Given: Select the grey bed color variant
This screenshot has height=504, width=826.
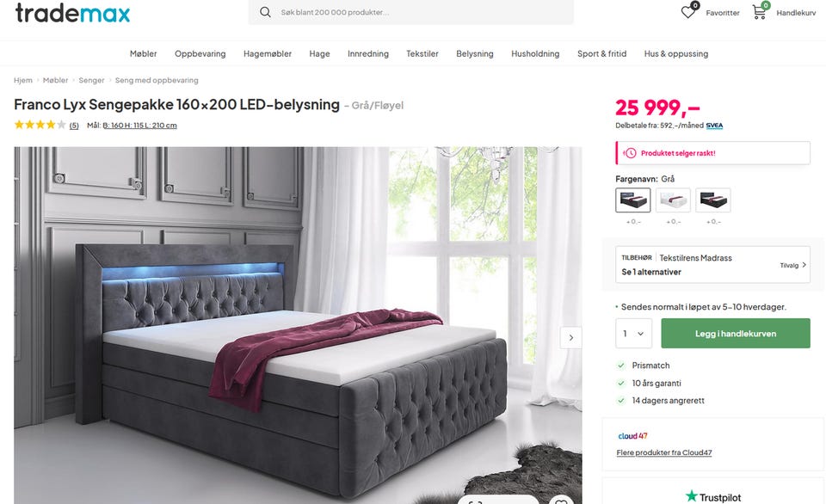Looking at the screenshot, I should tap(632, 200).
